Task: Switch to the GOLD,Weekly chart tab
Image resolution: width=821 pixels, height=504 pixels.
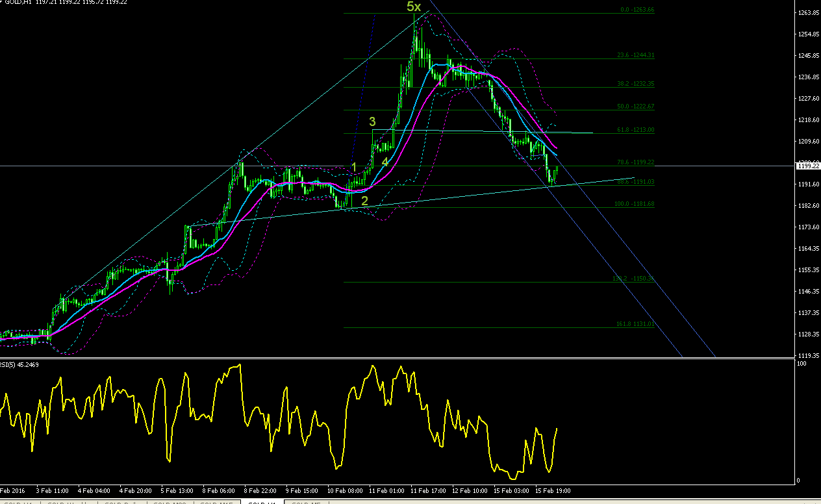Action: pyautogui.click(x=68, y=502)
